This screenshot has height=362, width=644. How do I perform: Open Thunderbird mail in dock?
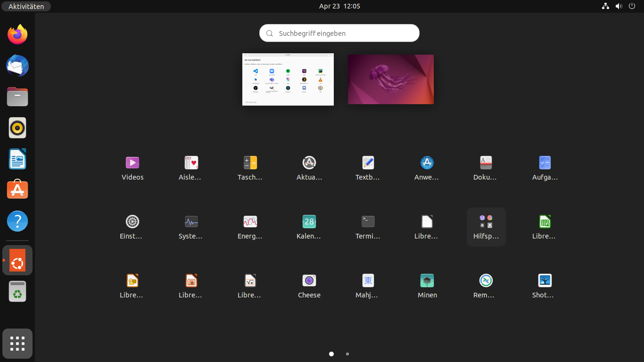pyautogui.click(x=17, y=66)
